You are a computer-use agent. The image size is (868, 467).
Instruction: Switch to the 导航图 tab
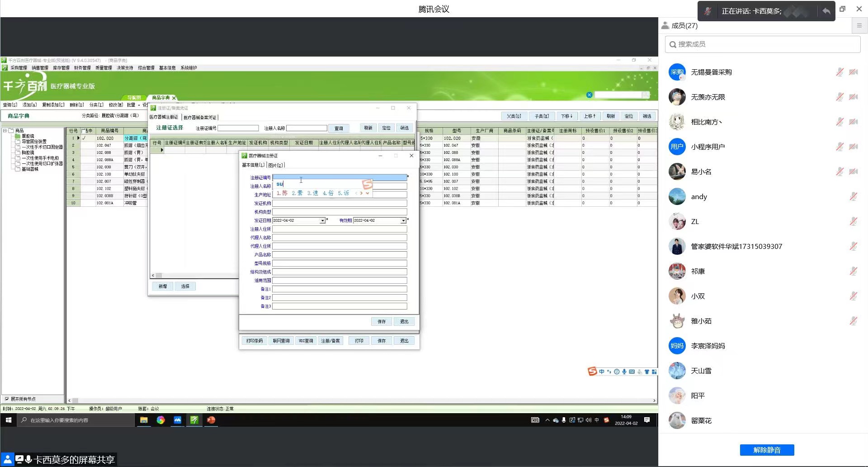[x=134, y=98]
